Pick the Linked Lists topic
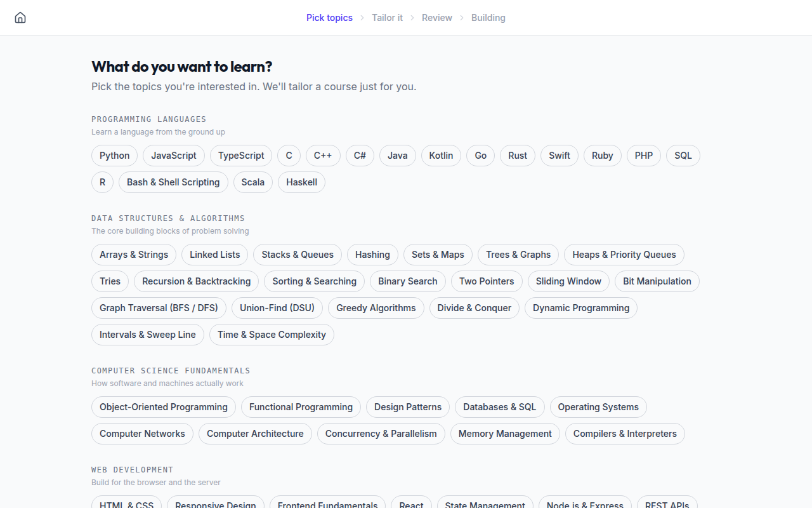 point(215,255)
